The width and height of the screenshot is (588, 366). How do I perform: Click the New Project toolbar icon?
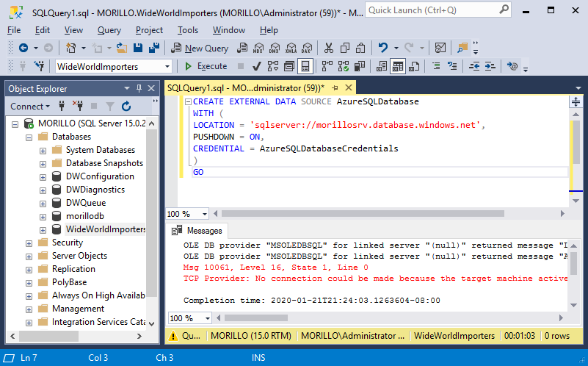70,48
